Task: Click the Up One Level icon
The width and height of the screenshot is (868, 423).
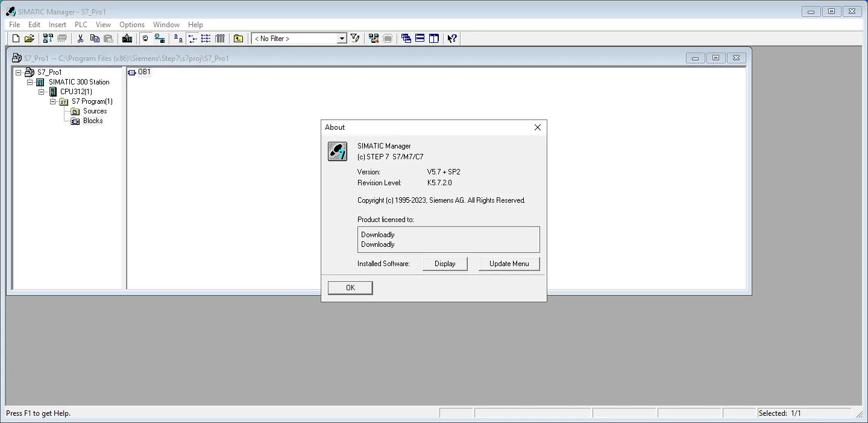Action: pos(239,39)
